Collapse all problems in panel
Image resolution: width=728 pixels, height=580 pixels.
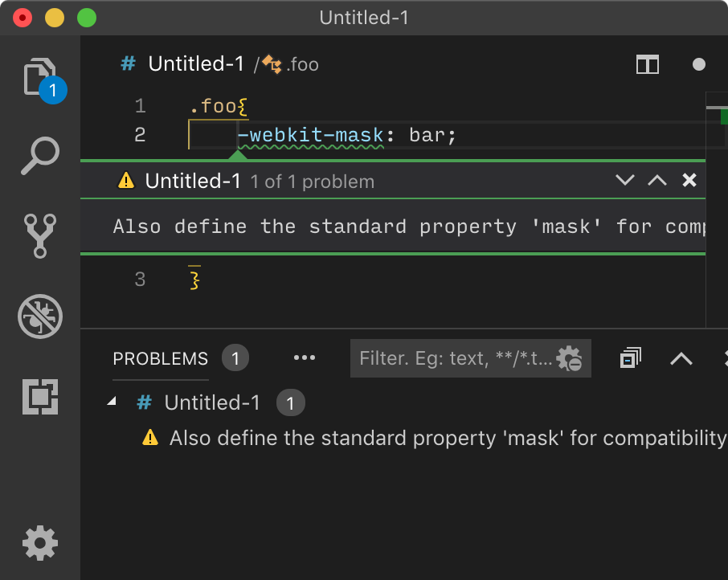coord(631,358)
